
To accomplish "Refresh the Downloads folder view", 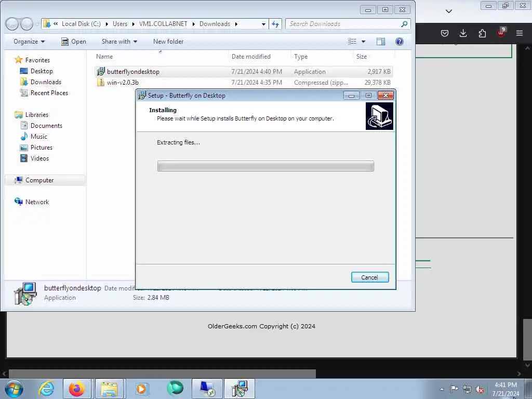I will coord(275,24).
